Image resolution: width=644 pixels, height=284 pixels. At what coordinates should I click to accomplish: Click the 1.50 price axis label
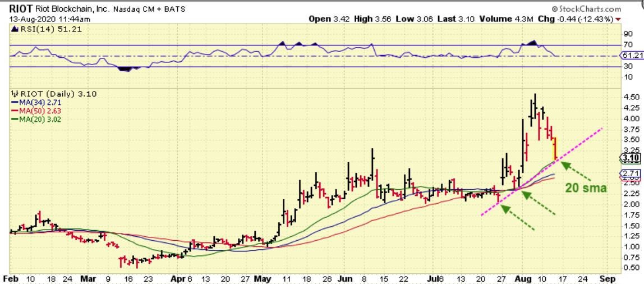tap(632, 225)
